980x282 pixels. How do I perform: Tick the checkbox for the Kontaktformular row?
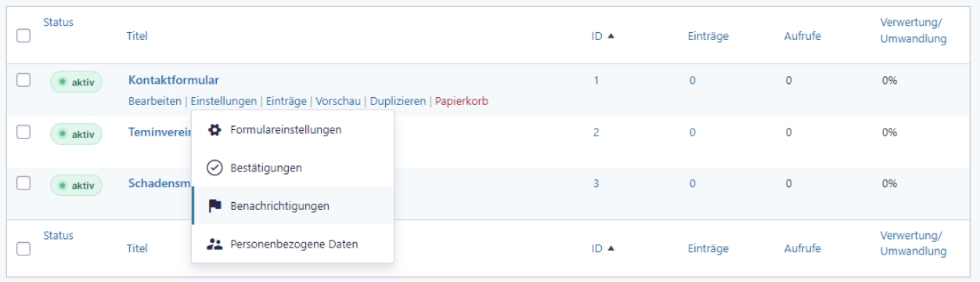[23, 80]
